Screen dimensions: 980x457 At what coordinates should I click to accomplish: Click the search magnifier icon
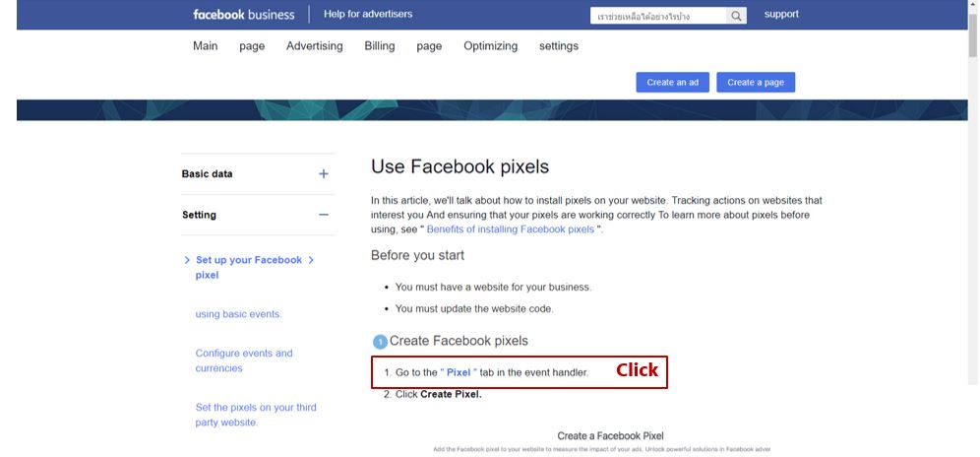point(736,17)
